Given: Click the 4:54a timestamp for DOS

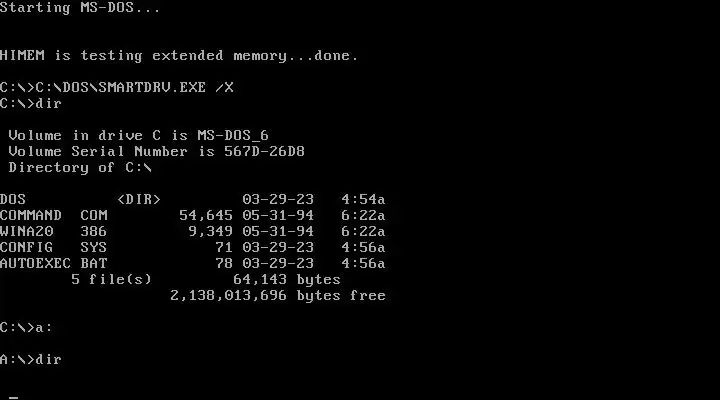Looking at the screenshot, I should pos(363,199).
